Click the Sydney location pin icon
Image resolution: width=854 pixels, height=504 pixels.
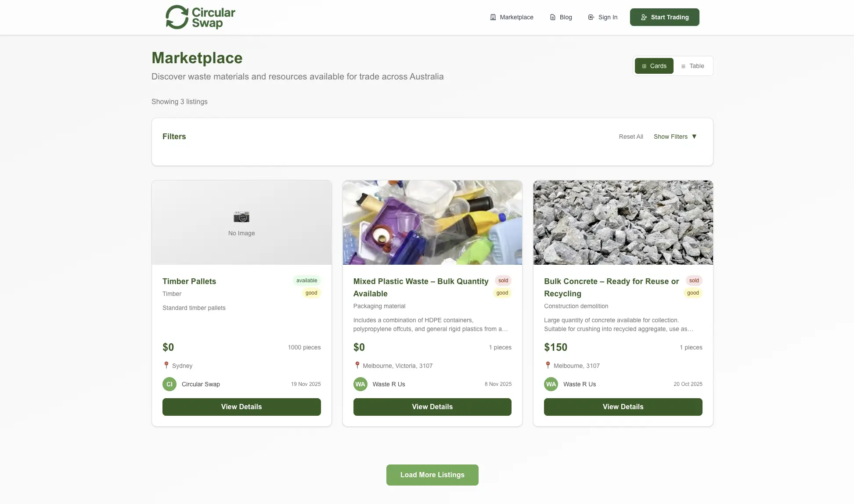coord(166,365)
